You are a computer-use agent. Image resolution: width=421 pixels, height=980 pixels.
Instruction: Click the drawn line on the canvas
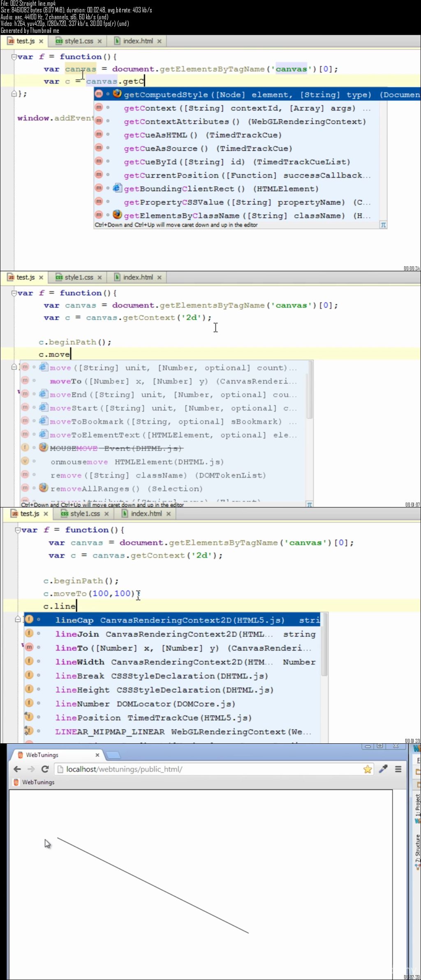click(x=153, y=885)
